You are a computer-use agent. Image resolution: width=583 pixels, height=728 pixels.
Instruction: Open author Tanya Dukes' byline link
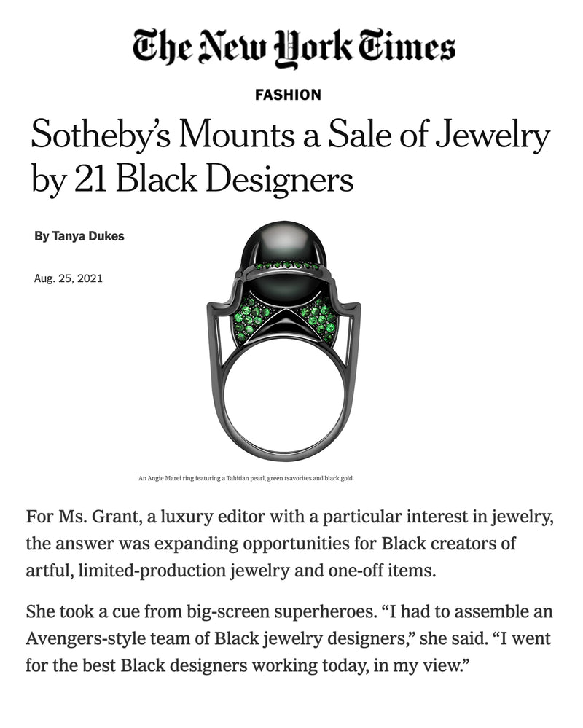[87, 236]
